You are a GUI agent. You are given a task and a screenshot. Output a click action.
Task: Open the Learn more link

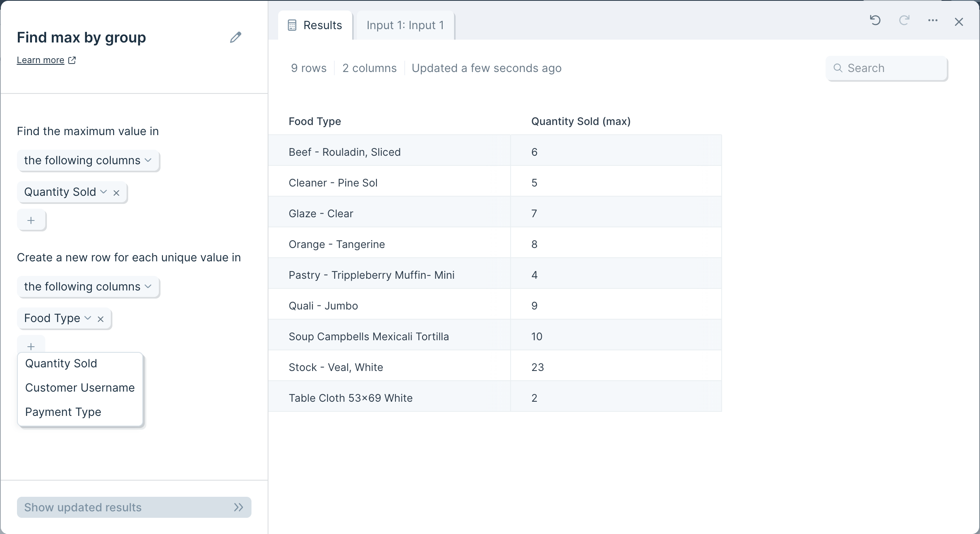coord(40,60)
